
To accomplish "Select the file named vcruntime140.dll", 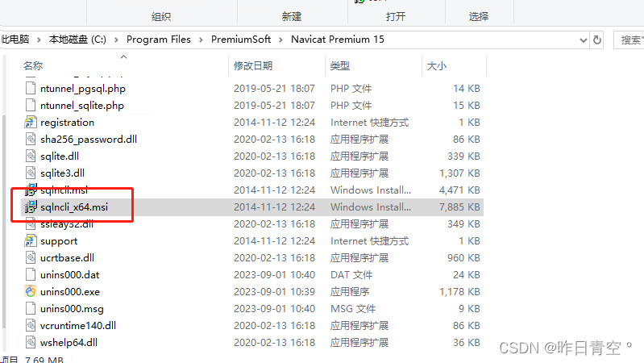I will pos(78,326).
